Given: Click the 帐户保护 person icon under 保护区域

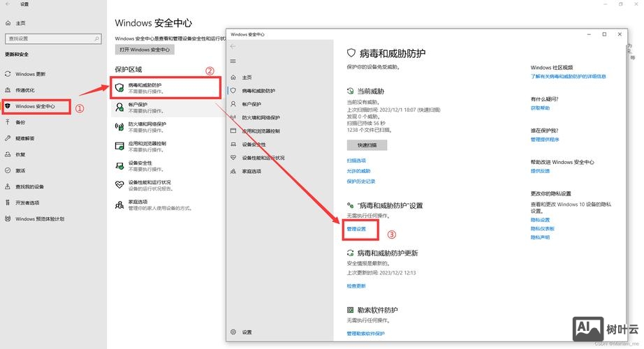Looking at the screenshot, I should point(119,107).
